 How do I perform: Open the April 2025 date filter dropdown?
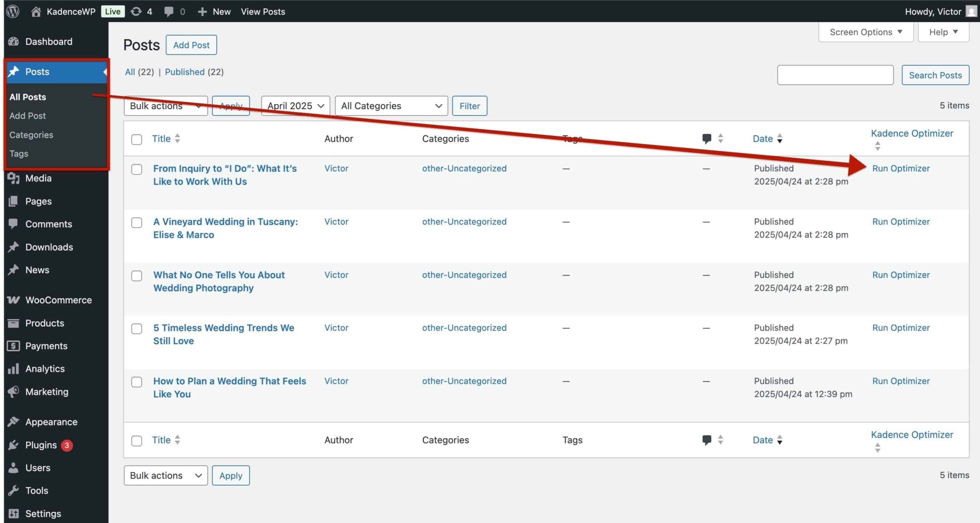[295, 106]
